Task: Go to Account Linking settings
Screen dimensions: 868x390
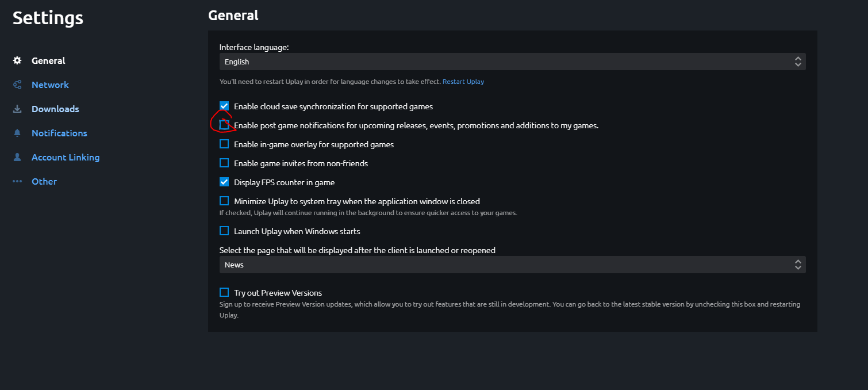Action: 66,157
